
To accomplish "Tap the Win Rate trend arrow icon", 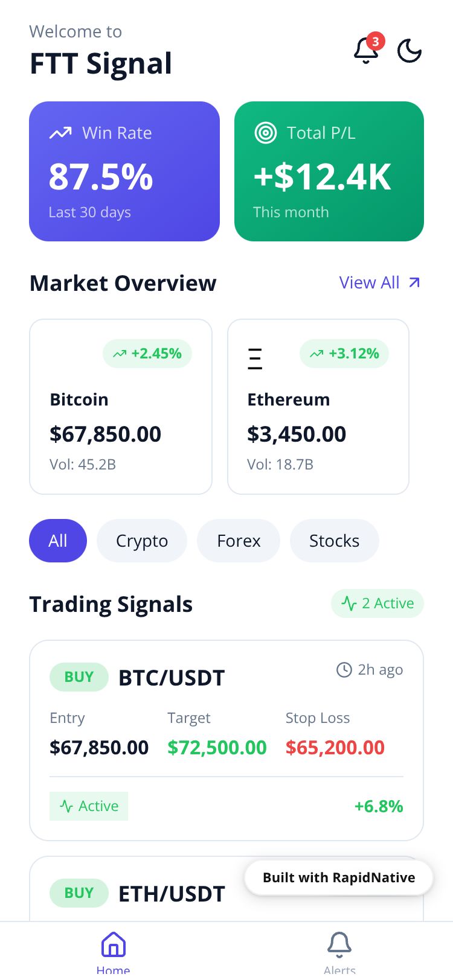I will [60, 133].
